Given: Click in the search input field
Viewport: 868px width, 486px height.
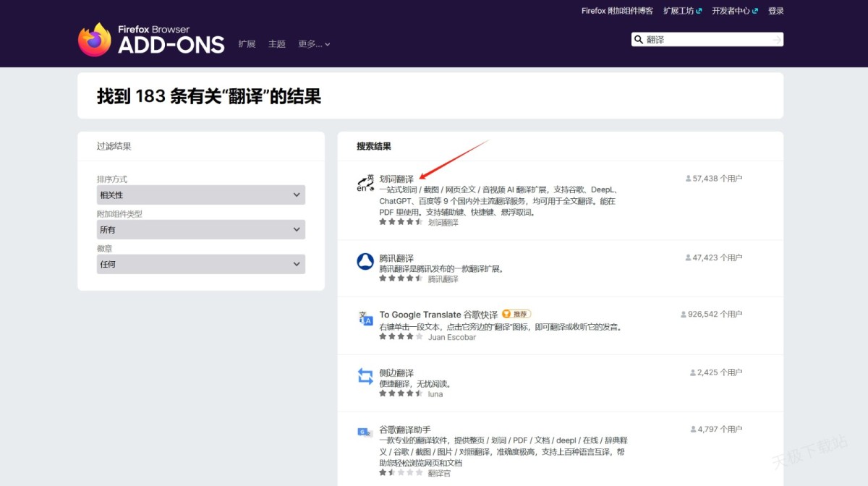Looking at the screenshot, I should tap(705, 40).
